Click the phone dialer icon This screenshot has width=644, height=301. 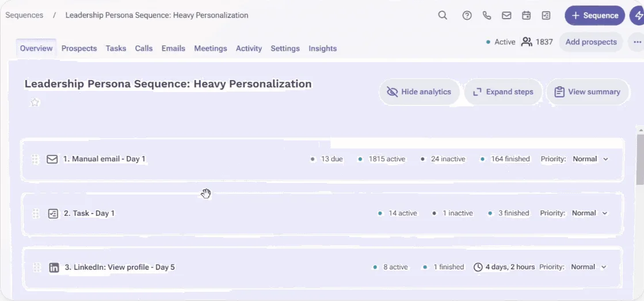(487, 16)
